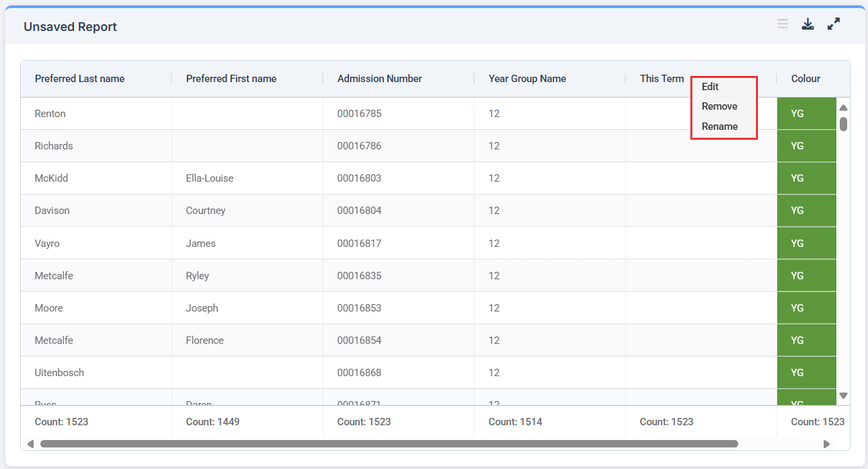The image size is (868, 469).
Task: Click the Preferred Last name column header
Action: (x=79, y=79)
